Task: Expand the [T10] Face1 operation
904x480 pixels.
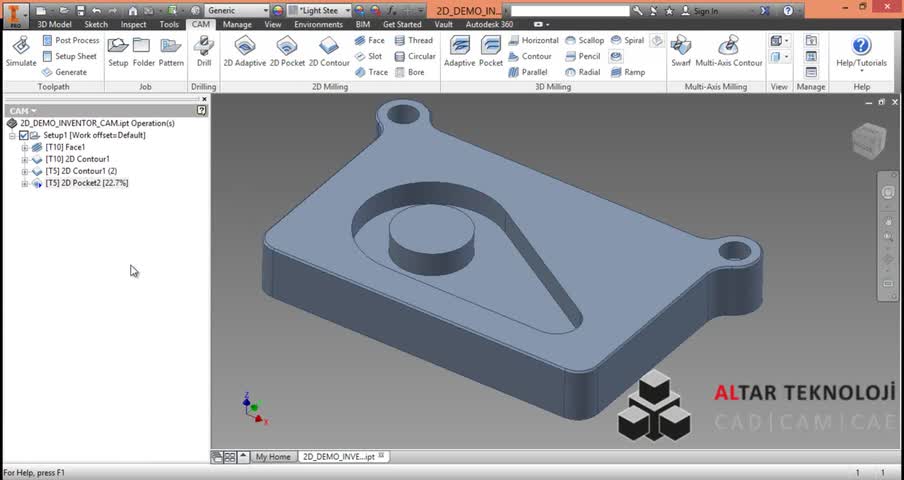Action: [25, 148]
